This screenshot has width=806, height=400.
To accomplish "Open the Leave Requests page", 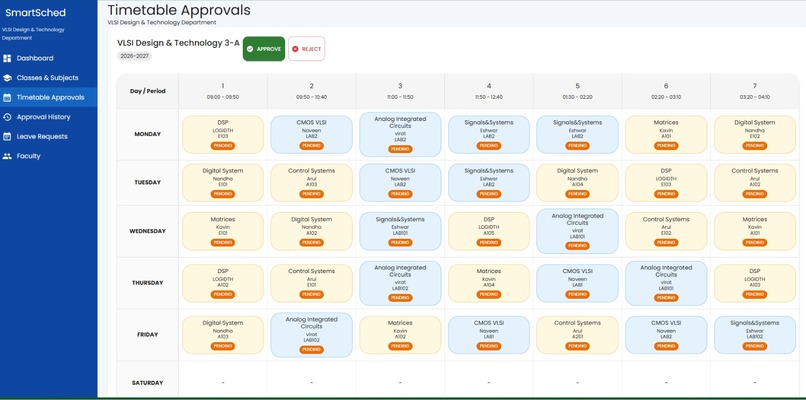I will [x=48, y=136].
